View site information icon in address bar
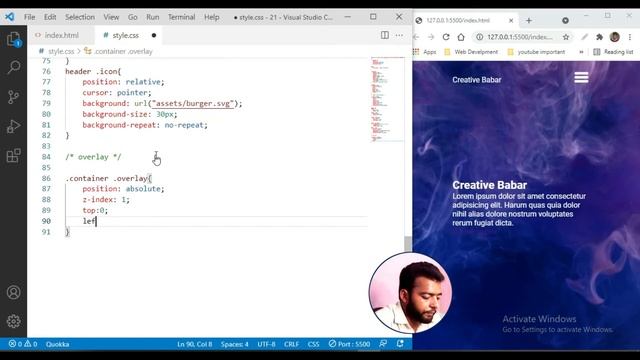Viewport: 640px width, 360px height. pyautogui.click(x=480, y=37)
